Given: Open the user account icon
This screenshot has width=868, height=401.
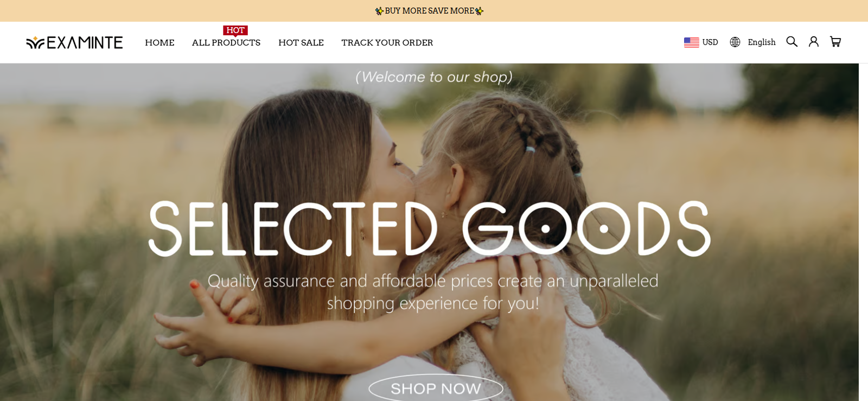Looking at the screenshot, I should (x=813, y=42).
